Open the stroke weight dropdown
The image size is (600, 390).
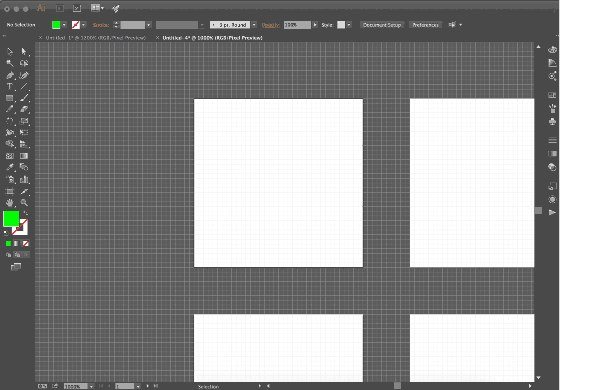pyautogui.click(x=148, y=25)
